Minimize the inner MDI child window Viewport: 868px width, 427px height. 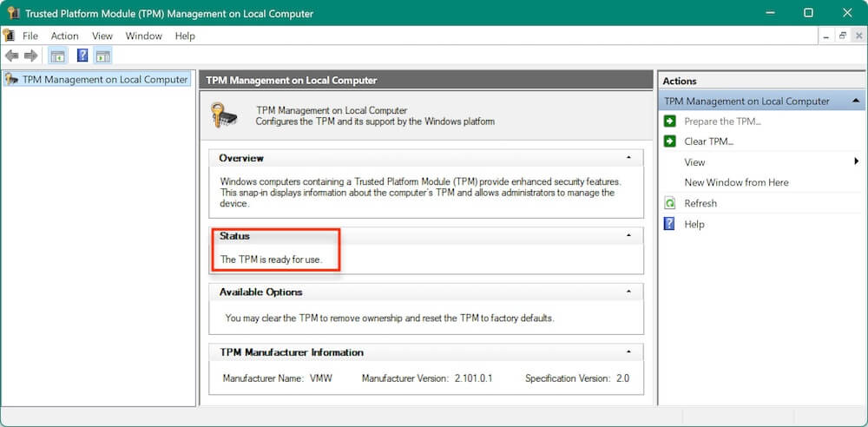pos(826,36)
